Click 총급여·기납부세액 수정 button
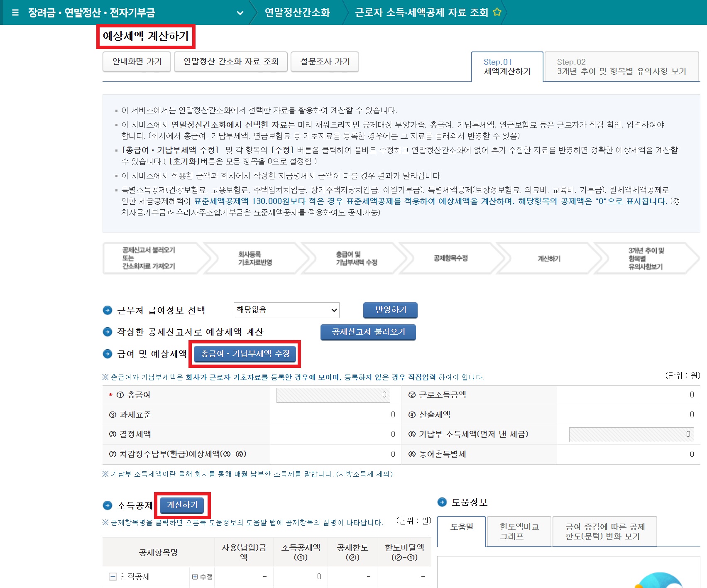The image size is (707, 588). pos(245,354)
